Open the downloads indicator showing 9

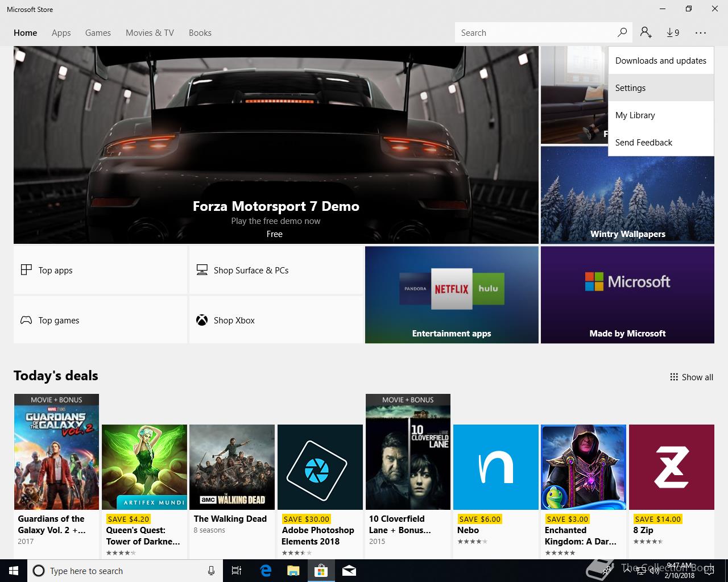tap(673, 32)
